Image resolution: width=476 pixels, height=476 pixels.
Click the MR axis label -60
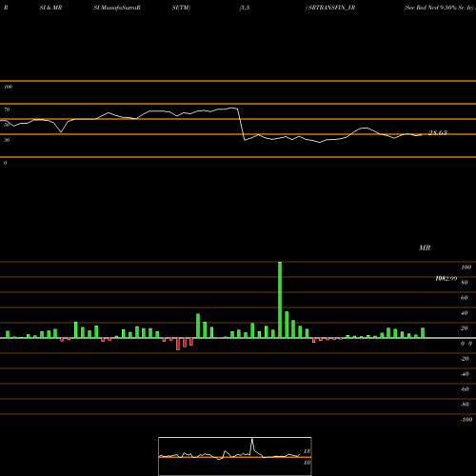click(465, 389)
